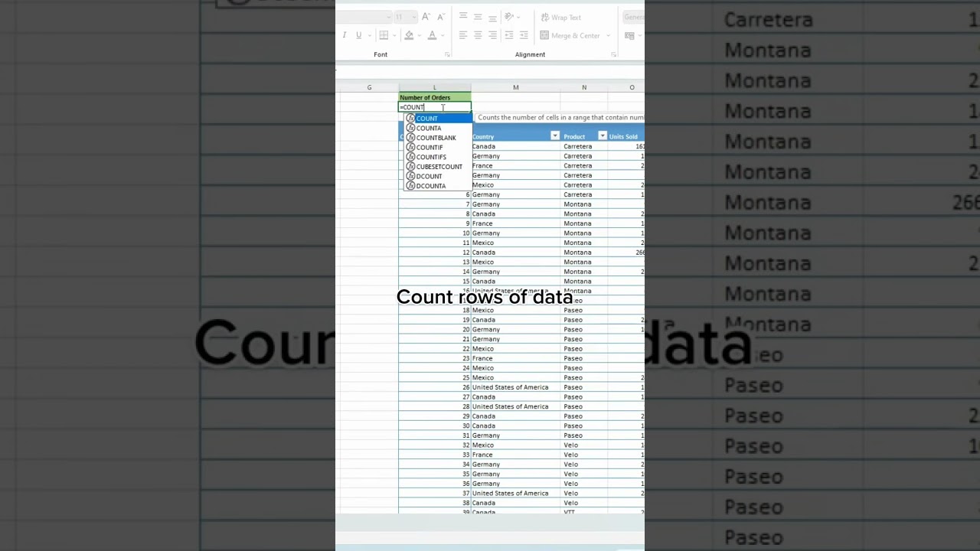This screenshot has width=980, height=551.
Task: Click the Fill Color paint bucket
Action: (409, 35)
